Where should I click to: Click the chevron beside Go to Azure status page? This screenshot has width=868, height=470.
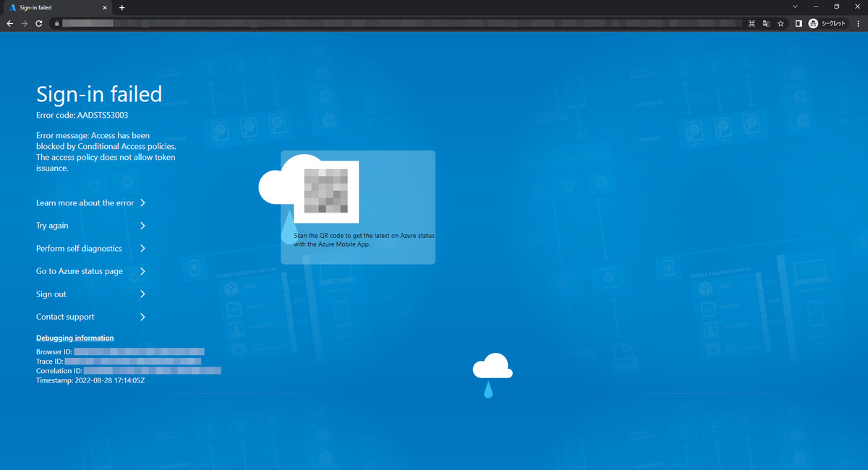click(142, 271)
